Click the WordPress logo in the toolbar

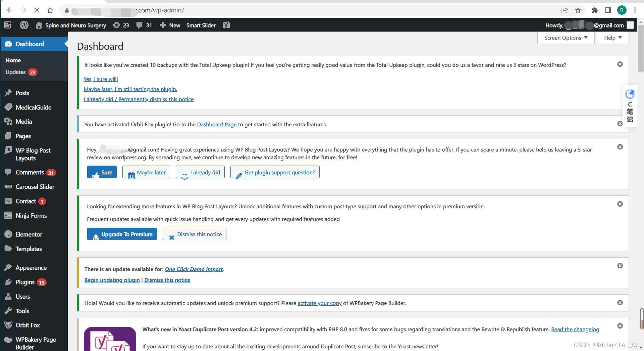[24, 25]
